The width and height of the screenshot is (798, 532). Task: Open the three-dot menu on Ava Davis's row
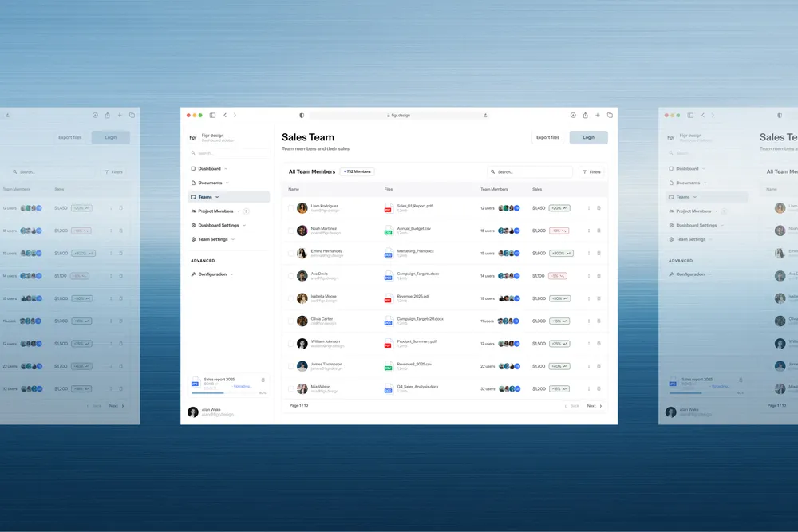tap(589, 275)
